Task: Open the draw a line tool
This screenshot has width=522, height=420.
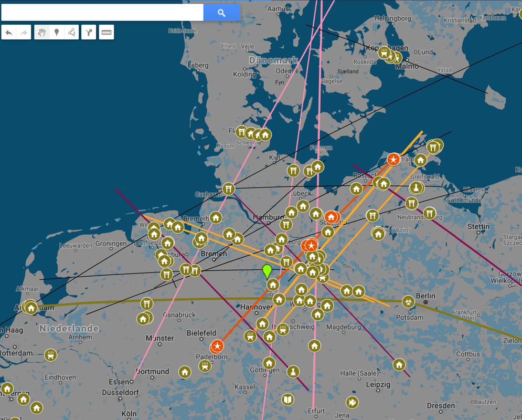Action: tap(71, 33)
